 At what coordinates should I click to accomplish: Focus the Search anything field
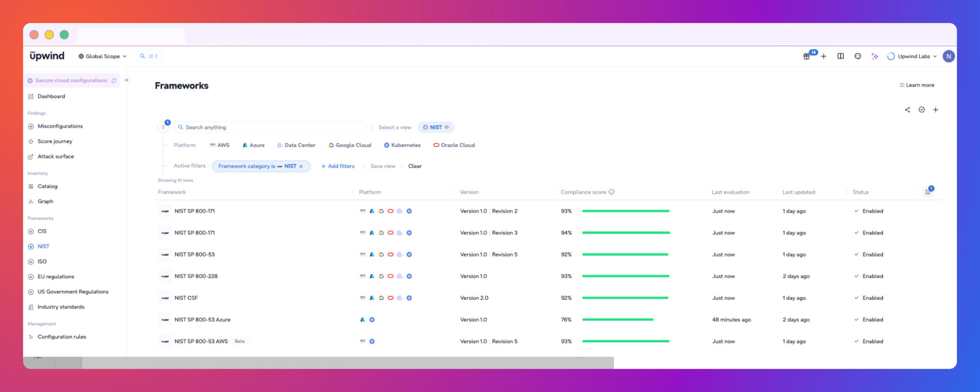coord(270,127)
